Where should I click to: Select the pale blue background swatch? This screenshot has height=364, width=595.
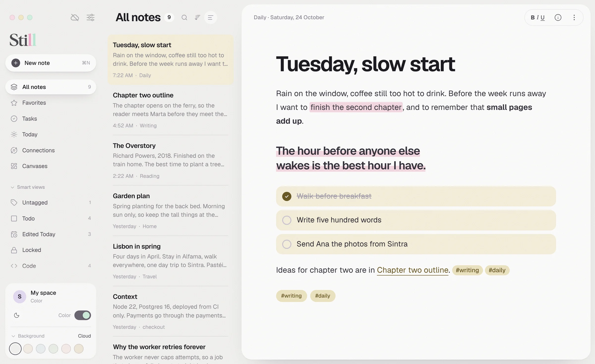[x=41, y=349]
